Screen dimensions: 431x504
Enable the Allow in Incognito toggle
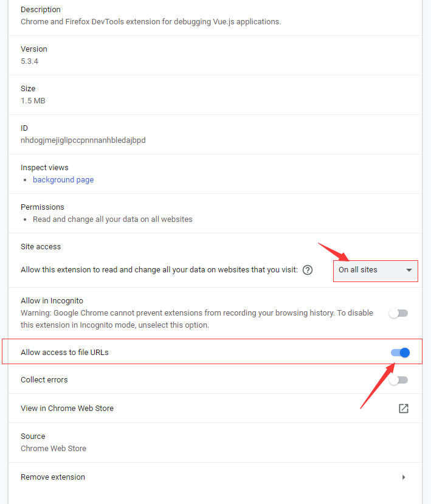399,313
